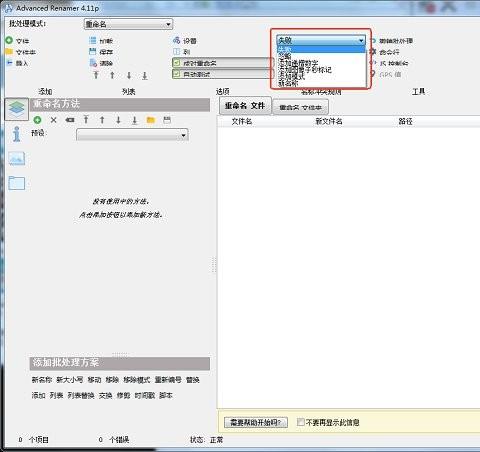
Task: Remove the method using the X icon
Action: point(54,120)
